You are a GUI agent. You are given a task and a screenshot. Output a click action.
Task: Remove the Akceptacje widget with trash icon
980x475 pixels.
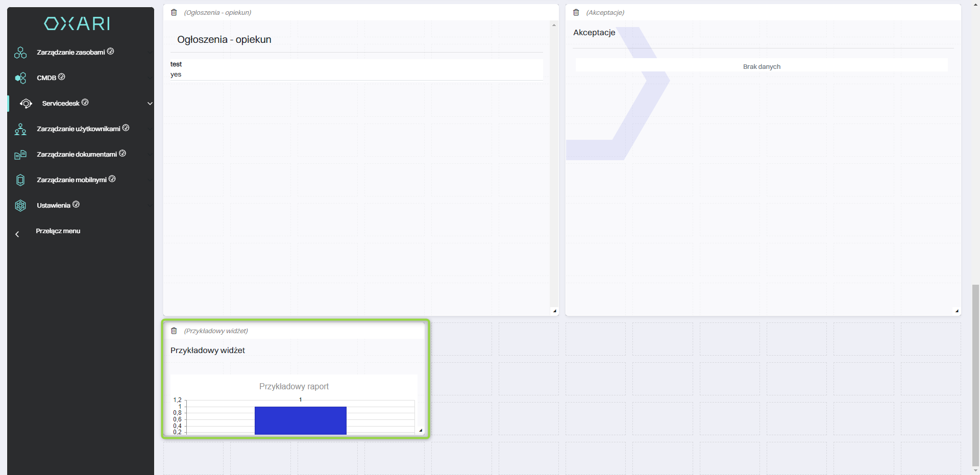pyautogui.click(x=576, y=13)
